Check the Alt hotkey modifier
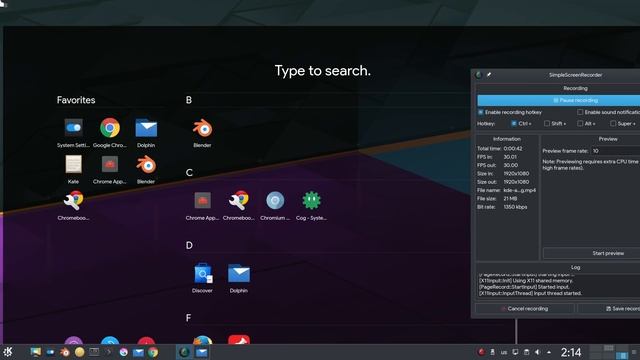 click(580, 124)
